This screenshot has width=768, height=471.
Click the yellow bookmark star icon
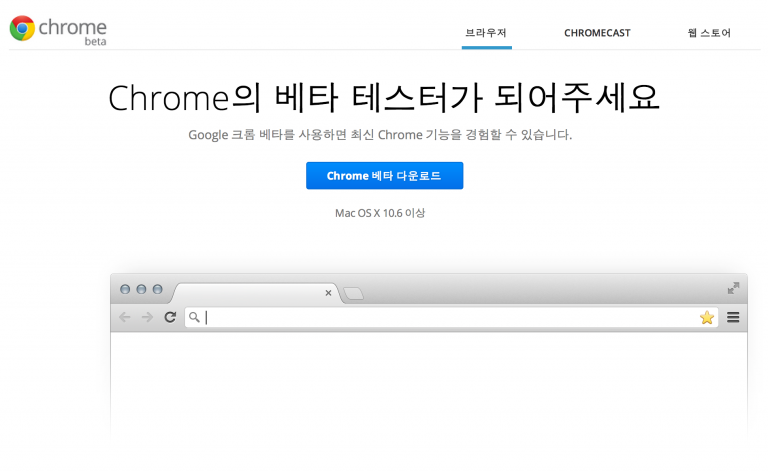pos(707,317)
